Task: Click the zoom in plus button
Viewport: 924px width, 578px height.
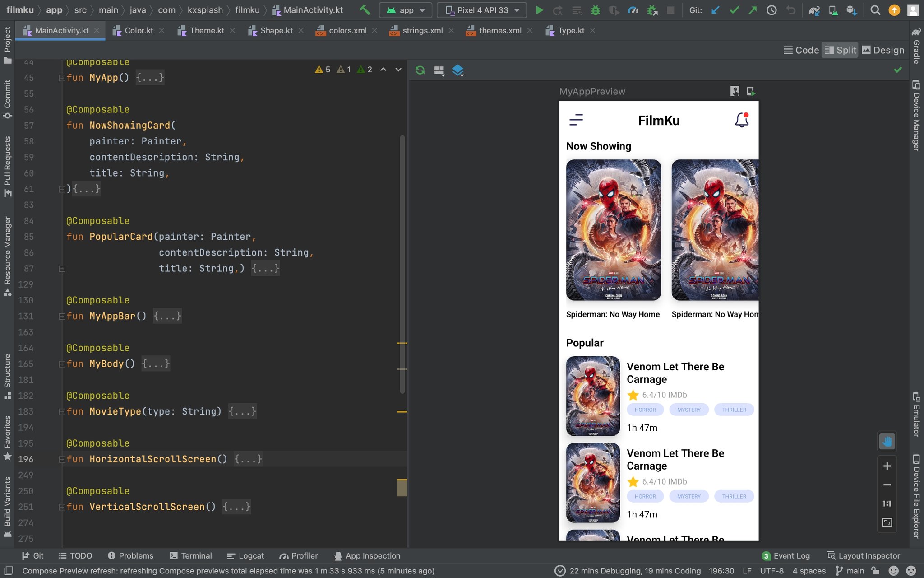Action: click(x=887, y=466)
